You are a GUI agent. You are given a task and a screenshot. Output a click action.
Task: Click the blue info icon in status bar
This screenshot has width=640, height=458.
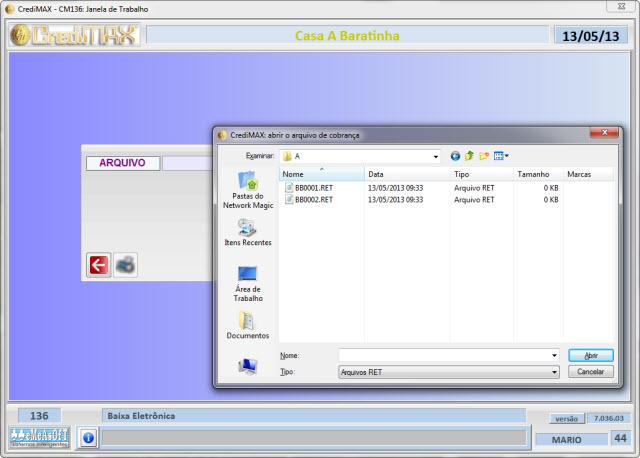tap(87, 437)
